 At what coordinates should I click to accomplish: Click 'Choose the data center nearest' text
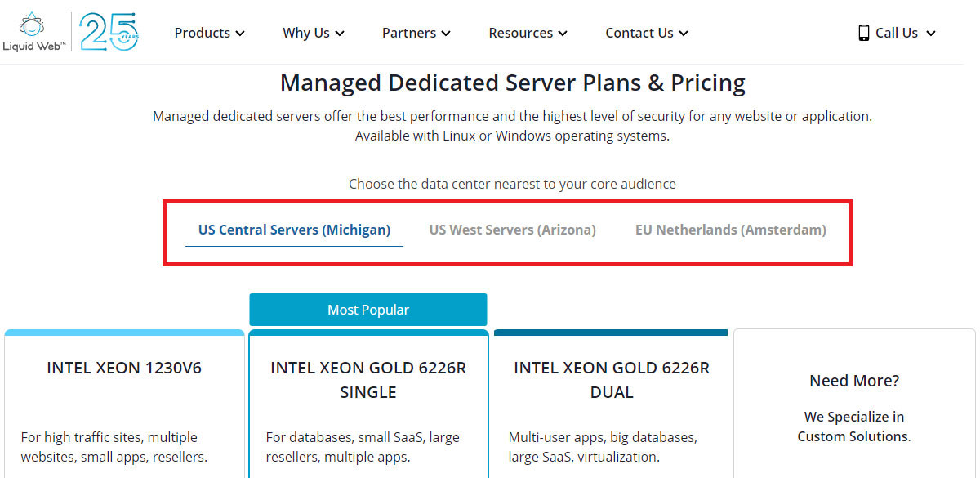513,184
